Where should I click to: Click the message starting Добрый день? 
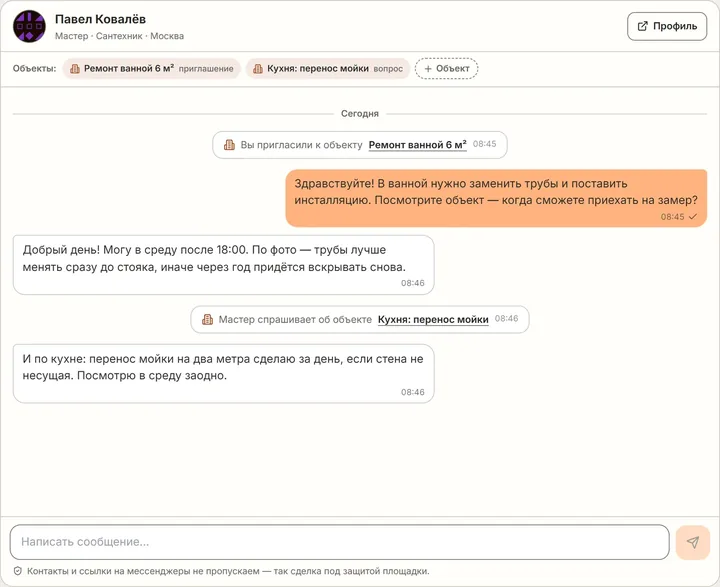(224, 265)
